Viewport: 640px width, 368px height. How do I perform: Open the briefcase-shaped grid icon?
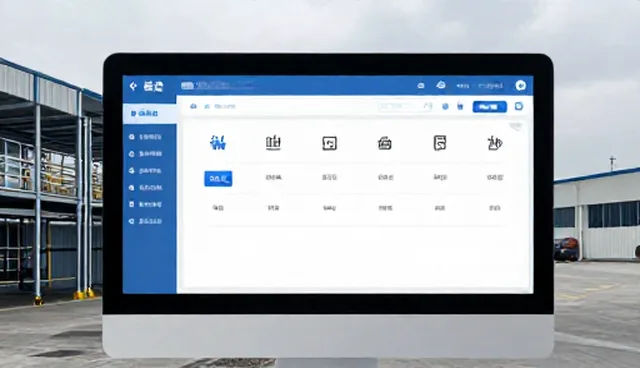[x=384, y=143]
